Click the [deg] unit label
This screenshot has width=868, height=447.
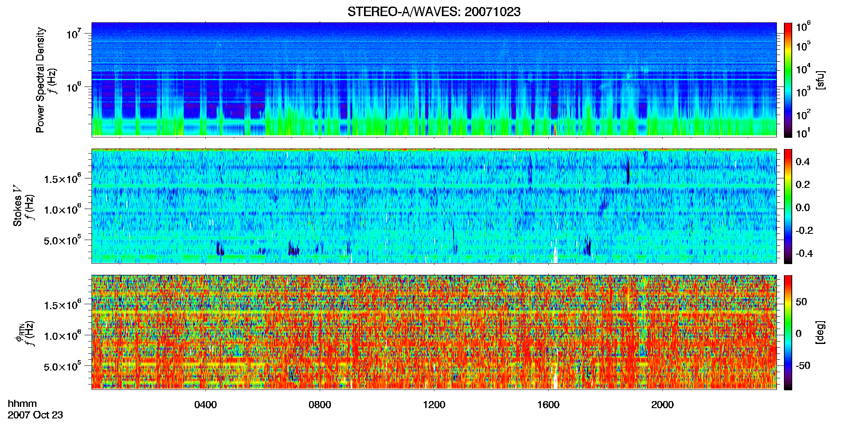click(820, 332)
